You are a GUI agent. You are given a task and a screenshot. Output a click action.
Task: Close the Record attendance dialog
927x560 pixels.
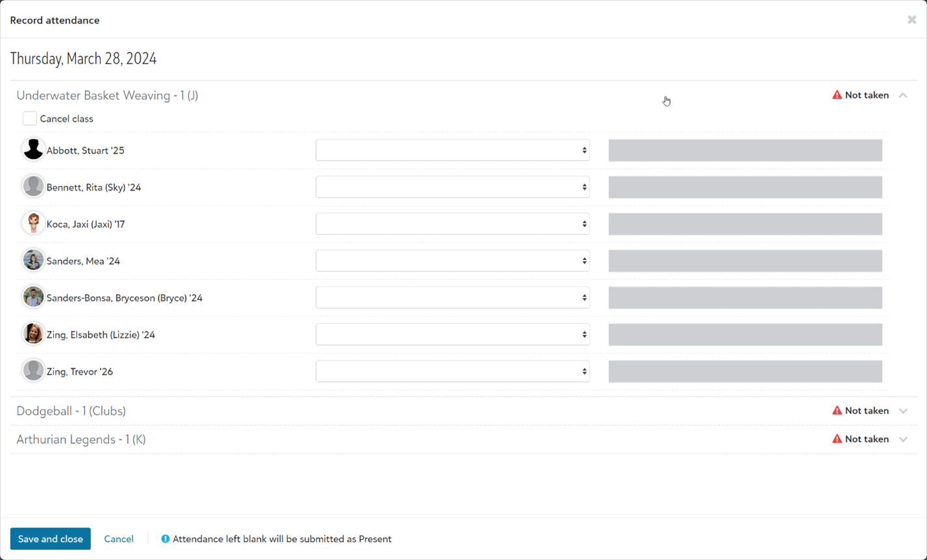click(x=911, y=20)
